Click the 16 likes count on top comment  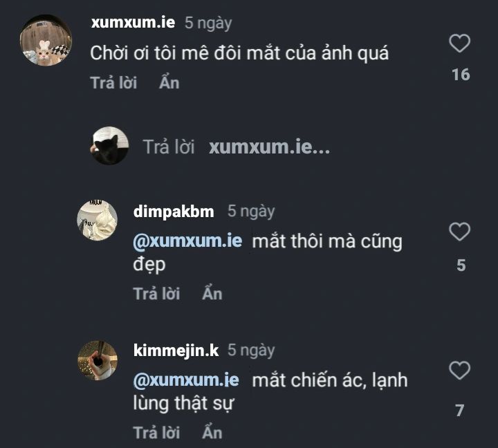click(x=461, y=75)
